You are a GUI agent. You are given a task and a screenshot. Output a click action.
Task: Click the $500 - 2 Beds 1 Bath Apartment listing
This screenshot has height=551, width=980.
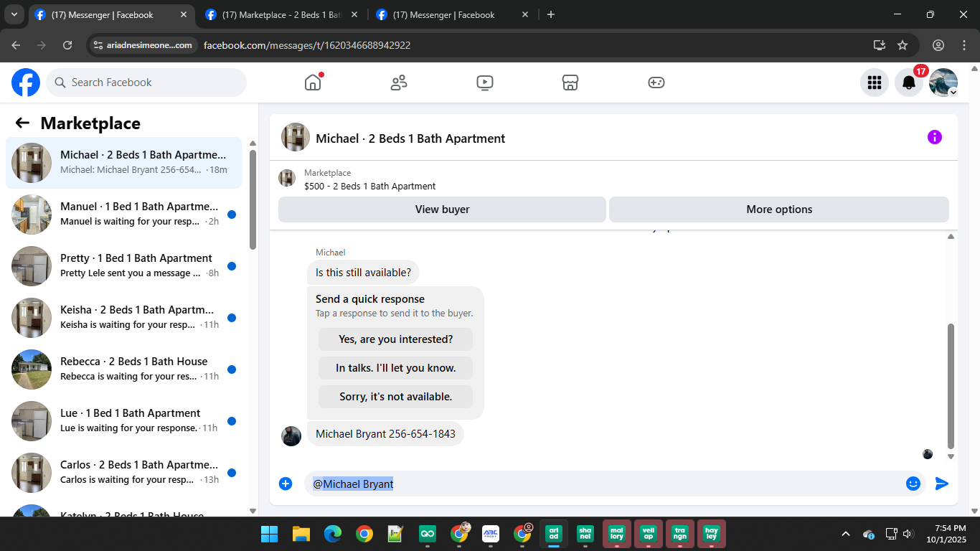[x=369, y=187]
